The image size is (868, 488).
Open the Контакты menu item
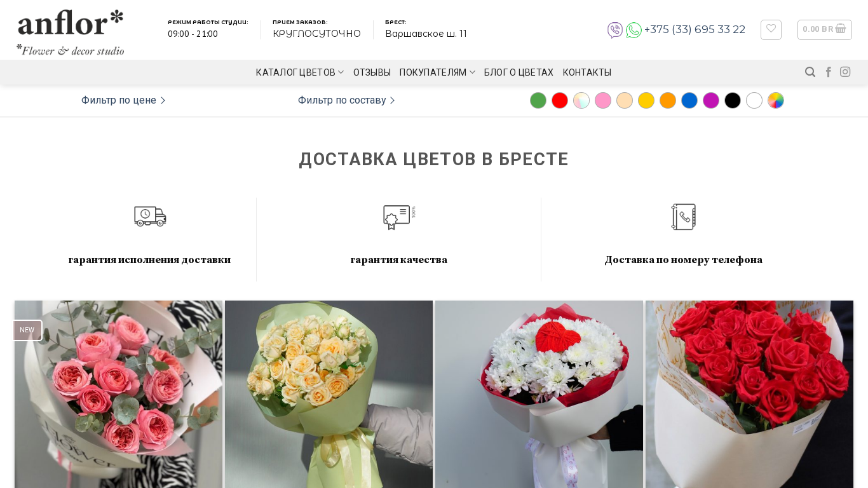[587, 72]
